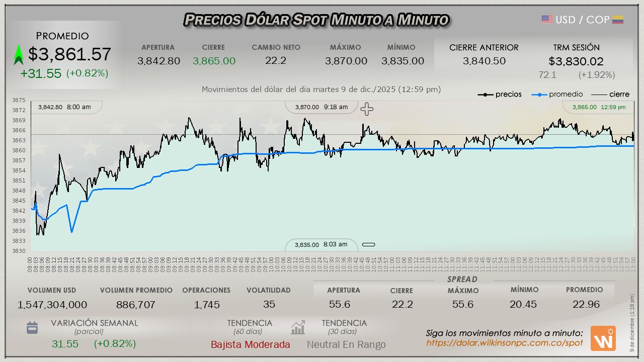
Task: Click the TRM Sesión value $3,830.02
Action: (x=576, y=61)
